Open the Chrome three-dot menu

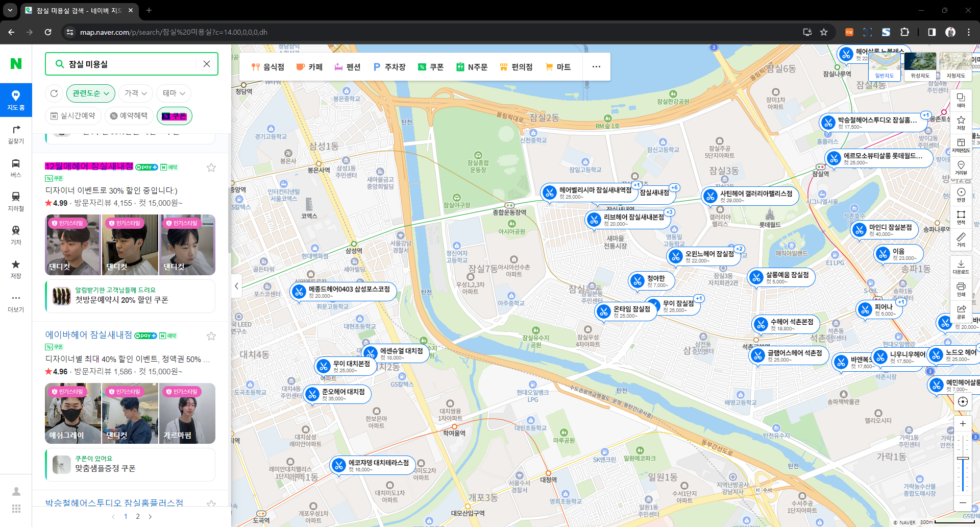point(969,32)
